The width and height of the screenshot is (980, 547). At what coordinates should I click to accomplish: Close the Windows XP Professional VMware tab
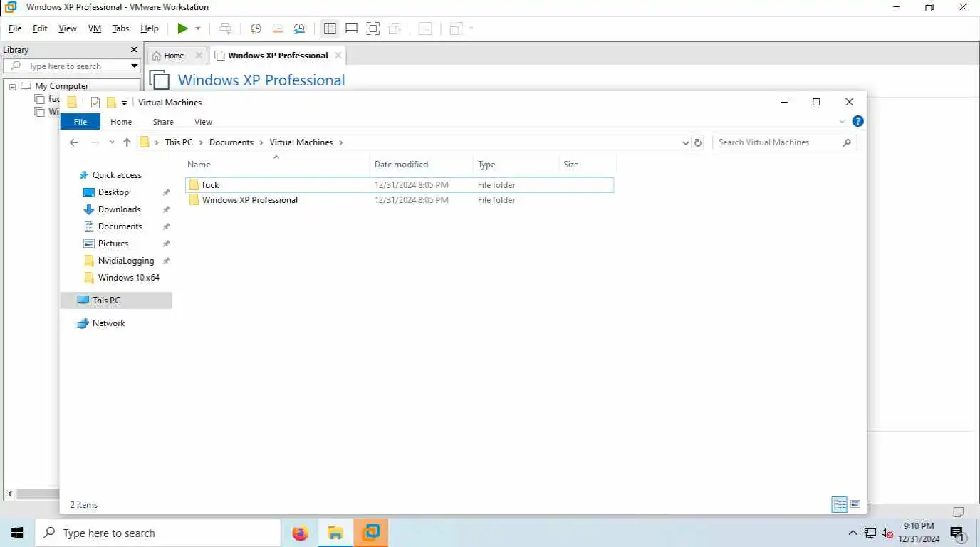click(338, 56)
